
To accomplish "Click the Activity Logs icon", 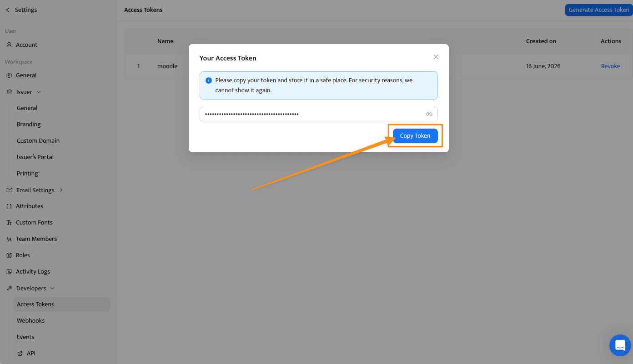I will coord(9,272).
